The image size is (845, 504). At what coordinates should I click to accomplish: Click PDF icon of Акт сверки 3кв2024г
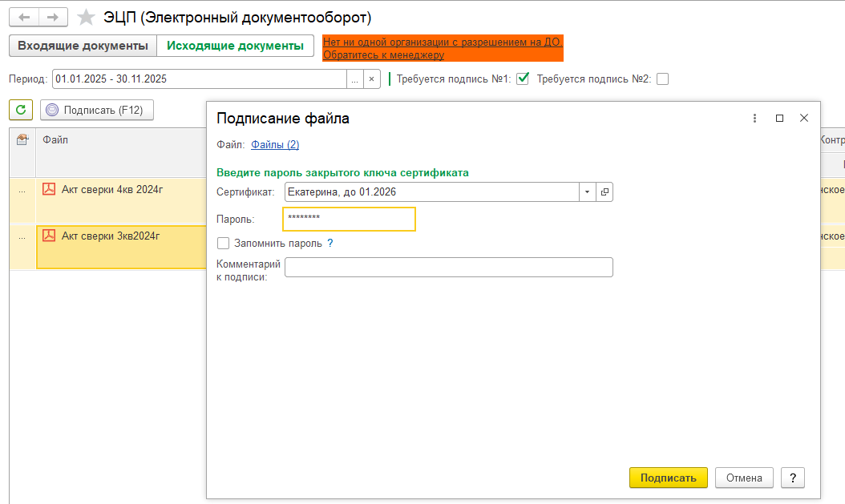pyautogui.click(x=49, y=236)
